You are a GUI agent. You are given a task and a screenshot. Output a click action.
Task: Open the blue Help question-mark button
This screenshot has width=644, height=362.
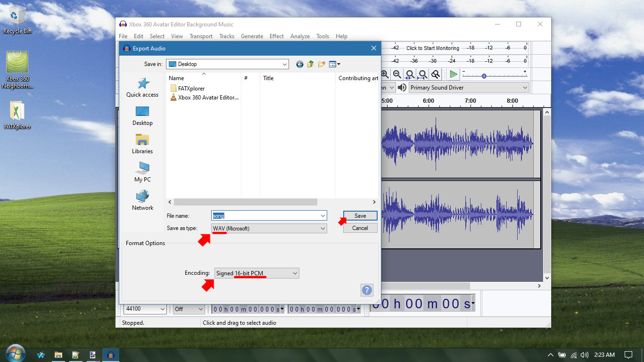click(367, 290)
